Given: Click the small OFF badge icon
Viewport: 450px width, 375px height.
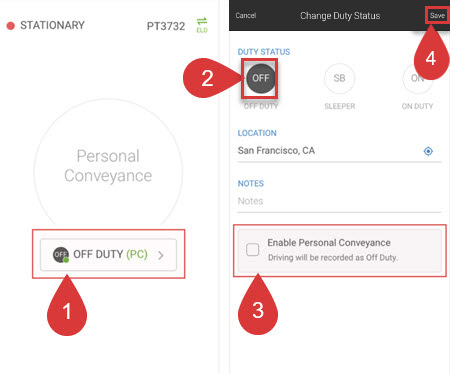Looking at the screenshot, I should coord(61,255).
